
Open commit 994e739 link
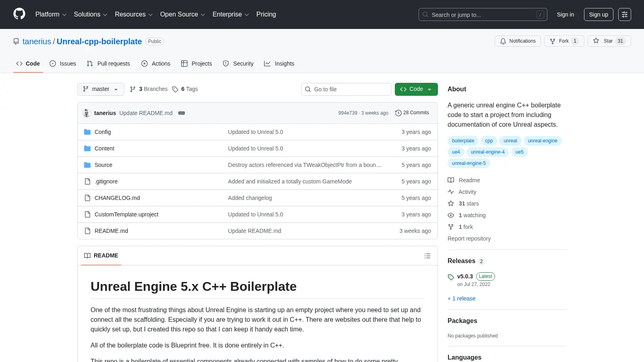click(347, 113)
